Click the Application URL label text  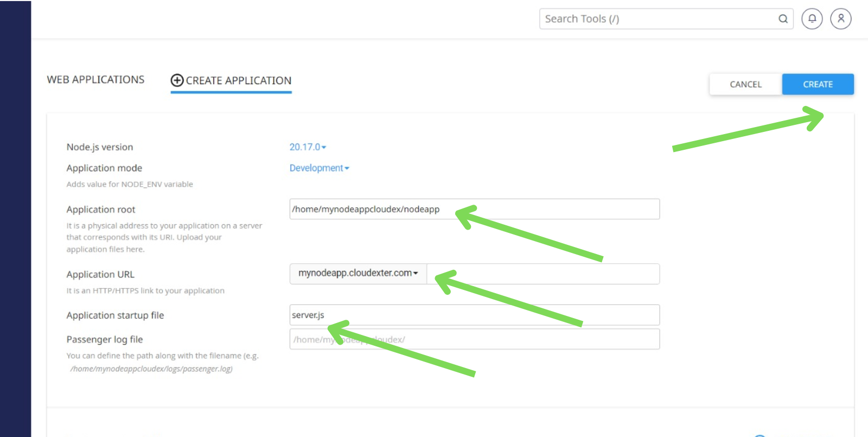(x=100, y=275)
